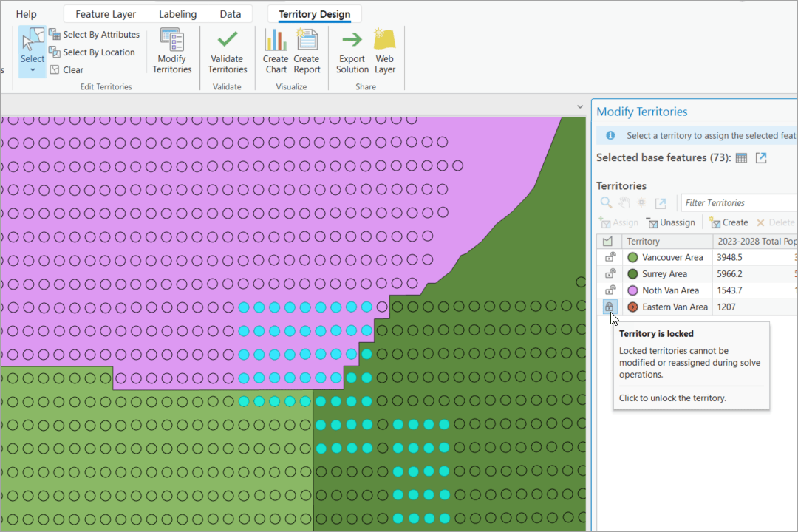Click Web Layer share button
This screenshot has width=798, height=532.
click(385, 51)
